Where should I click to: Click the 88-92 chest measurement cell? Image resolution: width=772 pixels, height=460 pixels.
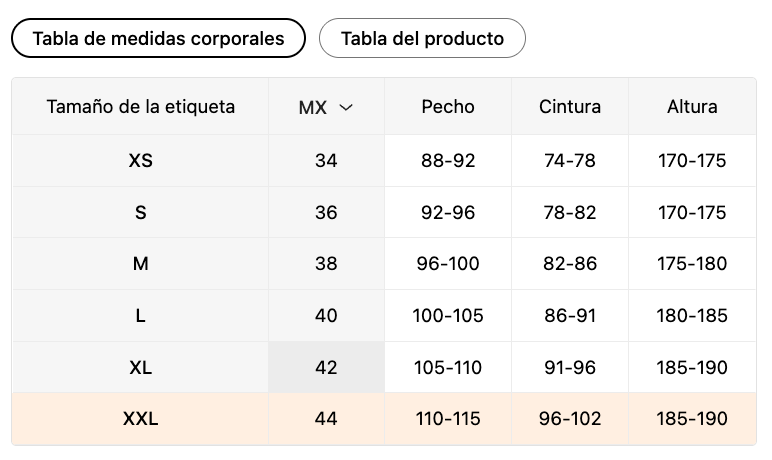(x=448, y=160)
